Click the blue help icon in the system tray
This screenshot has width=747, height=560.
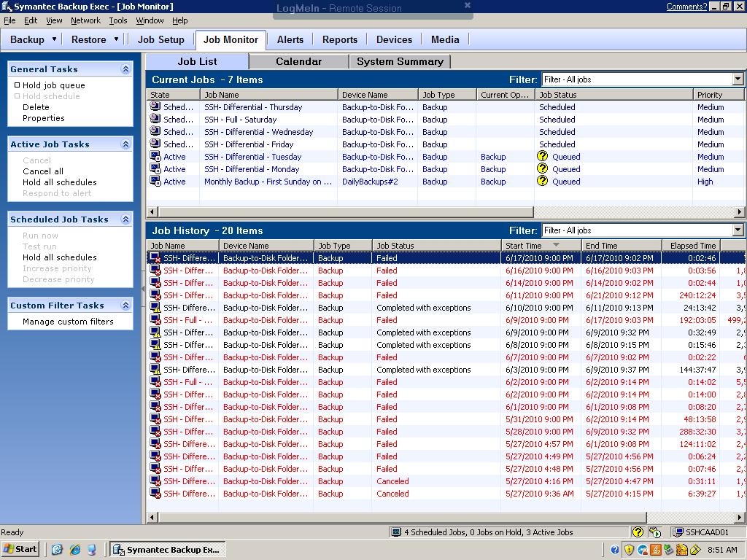coord(615,550)
